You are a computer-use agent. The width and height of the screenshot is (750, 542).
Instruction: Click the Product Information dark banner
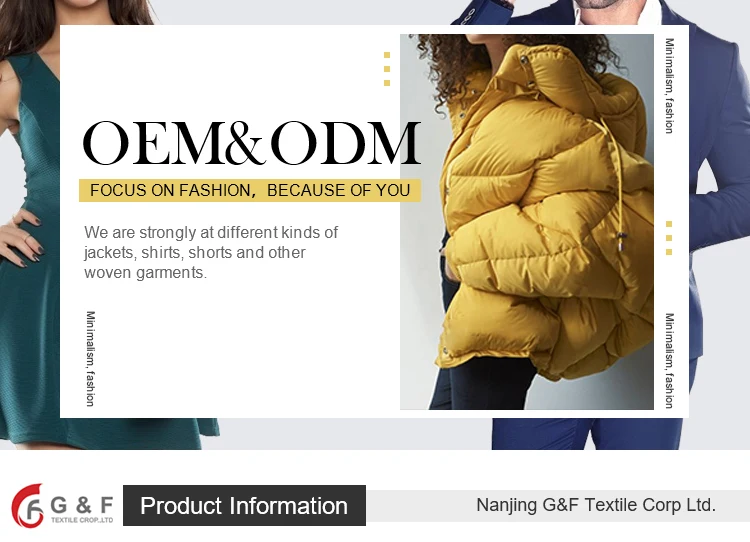pos(244,506)
